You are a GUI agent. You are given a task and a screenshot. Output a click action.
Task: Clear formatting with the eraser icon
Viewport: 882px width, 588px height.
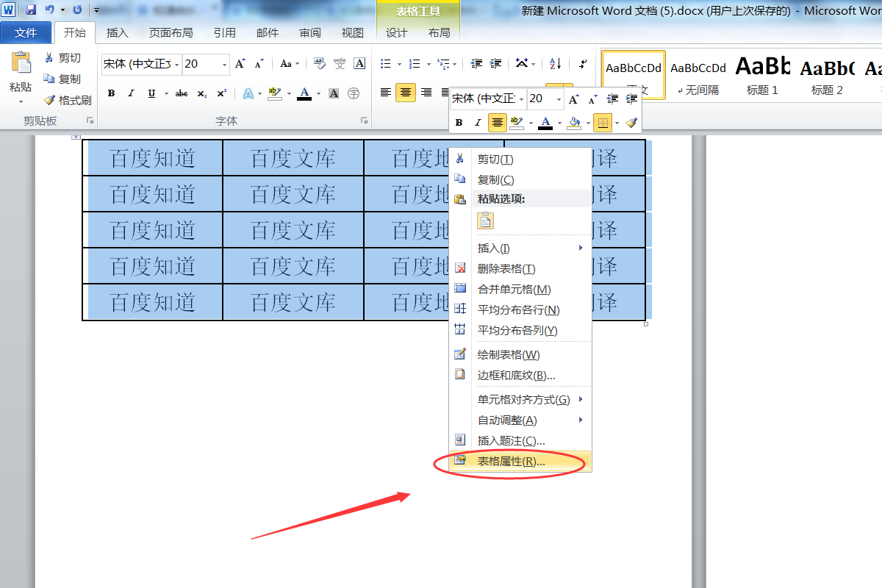[320, 64]
